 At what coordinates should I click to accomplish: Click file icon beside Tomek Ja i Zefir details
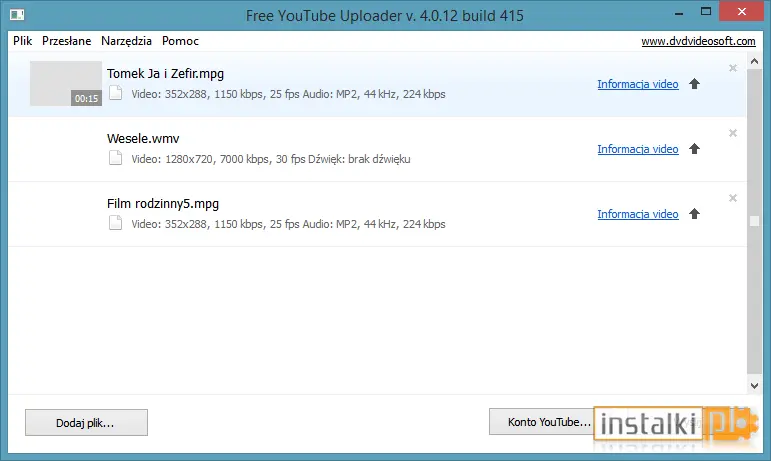(116, 93)
